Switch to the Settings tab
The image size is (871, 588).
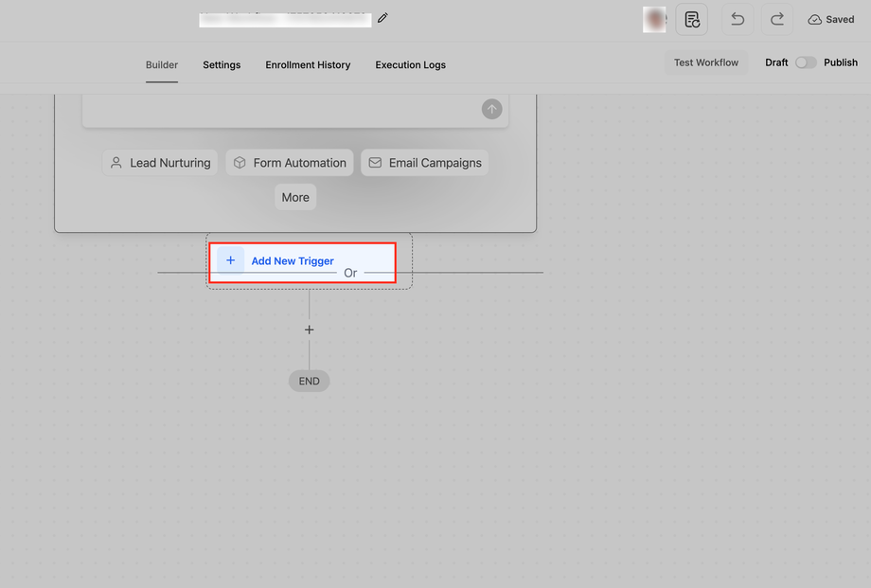[x=222, y=65]
